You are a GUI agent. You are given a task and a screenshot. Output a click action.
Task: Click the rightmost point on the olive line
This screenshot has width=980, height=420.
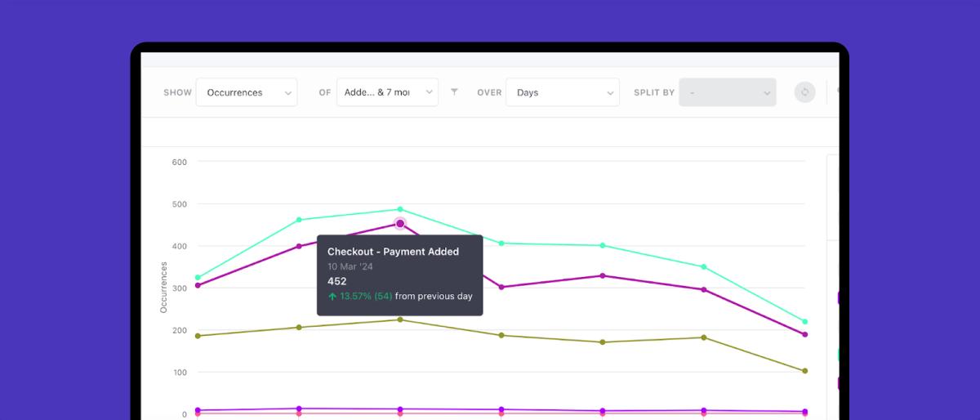804,371
